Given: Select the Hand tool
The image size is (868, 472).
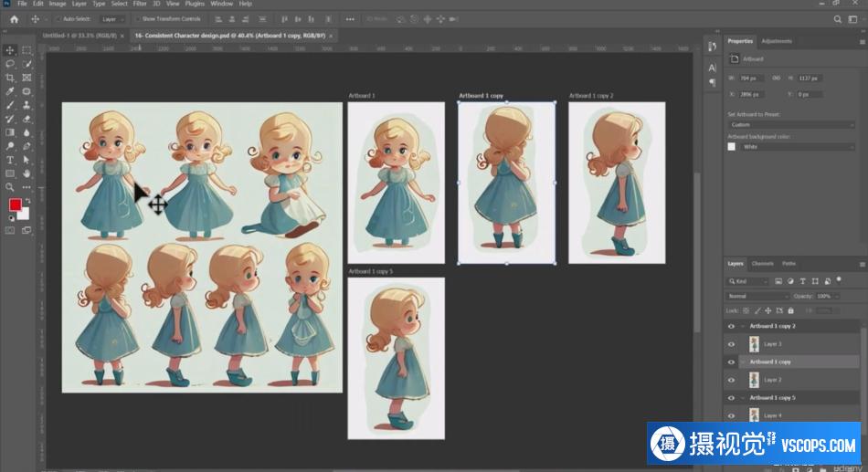Looking at the screenshot, I should (x=26, y=173).
